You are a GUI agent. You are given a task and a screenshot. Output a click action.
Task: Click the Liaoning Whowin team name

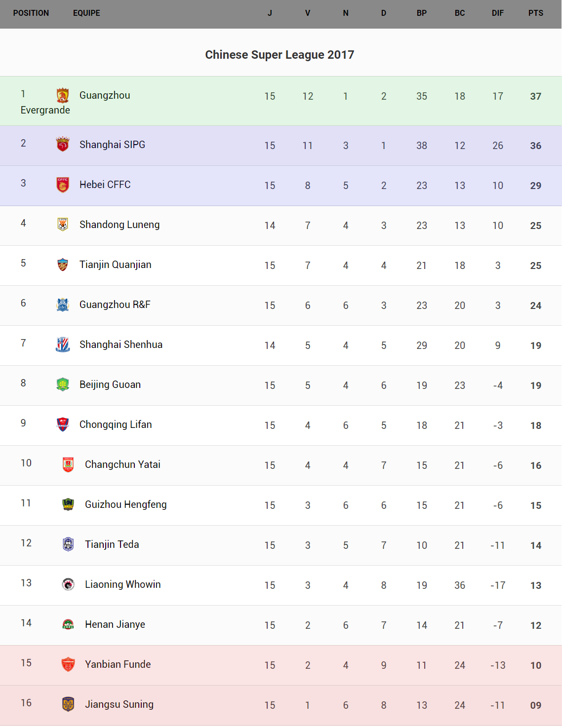click(122, 584)
